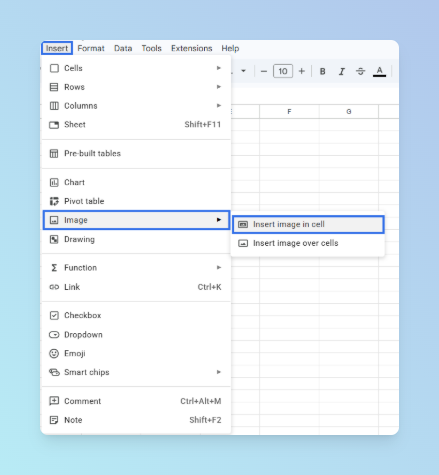The image size is (439, 475).
Task: Increase font size with plus button
Action: (x=302, y=71)
